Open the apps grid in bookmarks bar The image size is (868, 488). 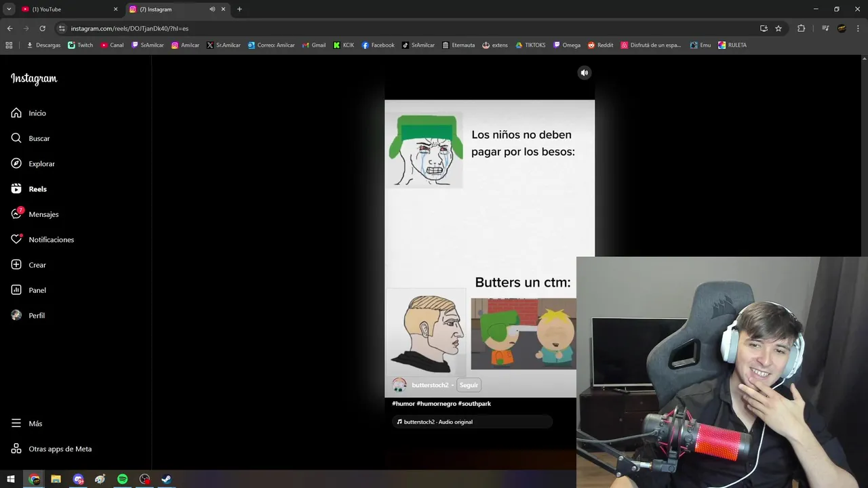point(9,45)
